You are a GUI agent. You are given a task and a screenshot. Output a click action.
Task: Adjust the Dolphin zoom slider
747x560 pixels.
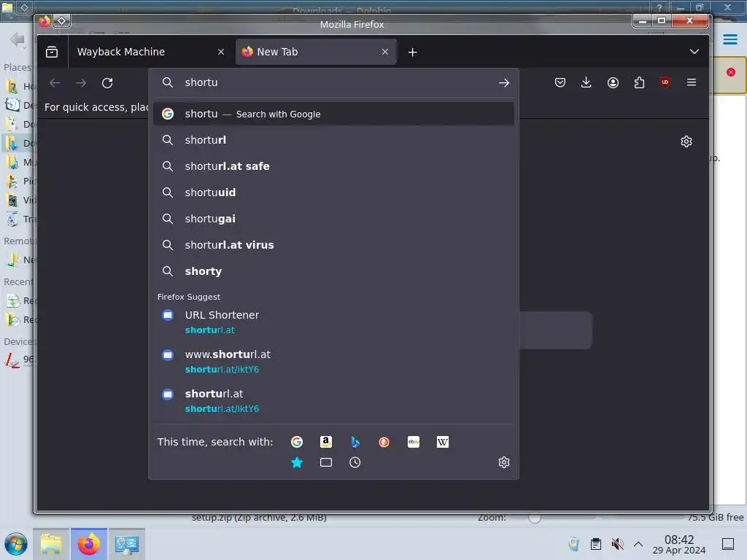click(x=535, y=518)
